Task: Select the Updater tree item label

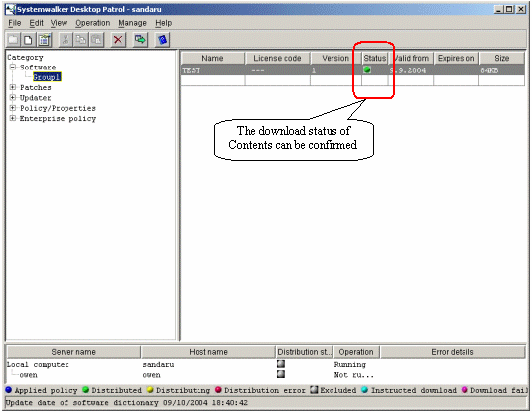Action: click(x=36, y=98)
